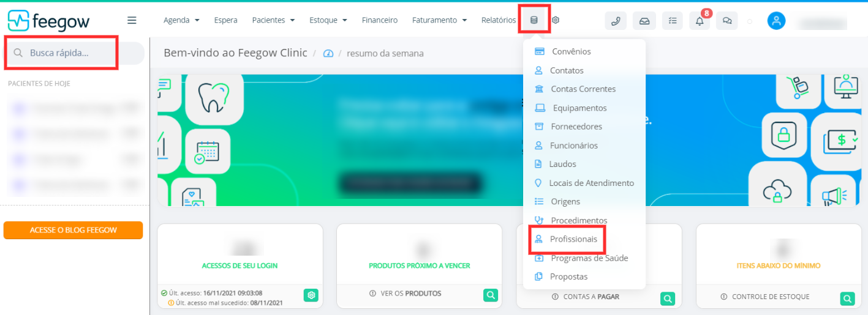
Task: Expand the Faturamento dropdown menu
Action: click(x=439, y=20)
